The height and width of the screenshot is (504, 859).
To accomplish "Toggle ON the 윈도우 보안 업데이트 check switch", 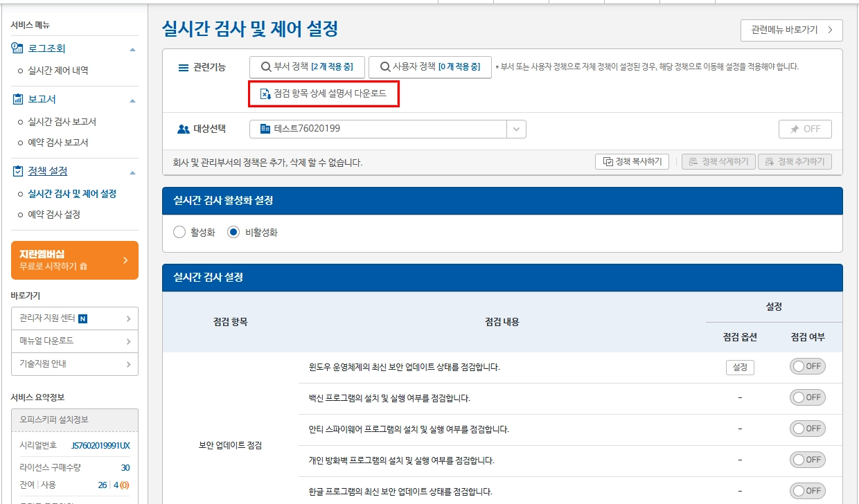I will [808, 367].
